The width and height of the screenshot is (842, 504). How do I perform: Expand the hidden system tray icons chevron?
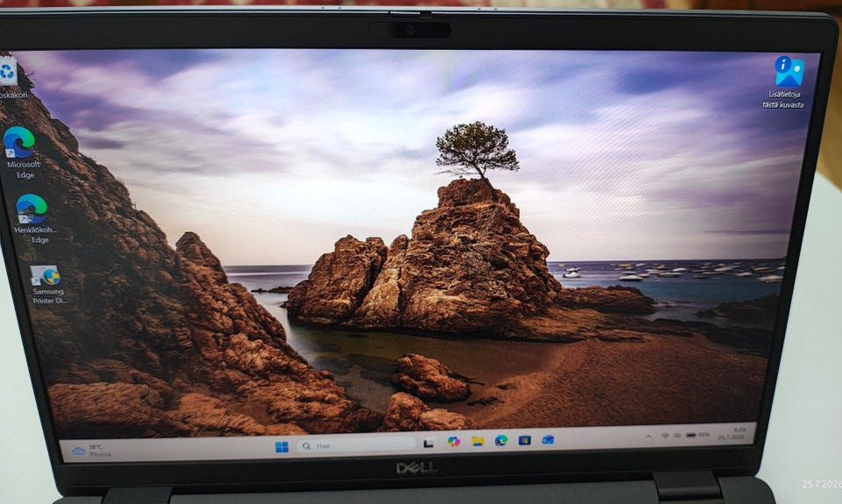[649, 437]
